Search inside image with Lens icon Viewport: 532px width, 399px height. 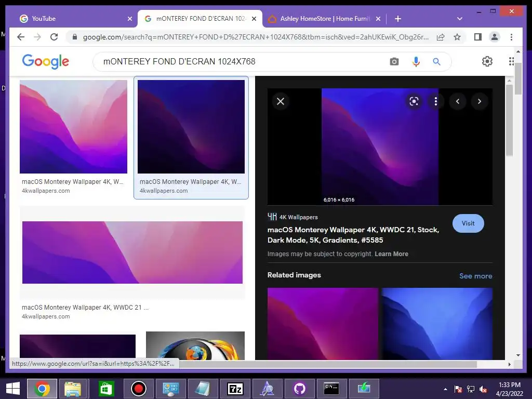point(414,101)
